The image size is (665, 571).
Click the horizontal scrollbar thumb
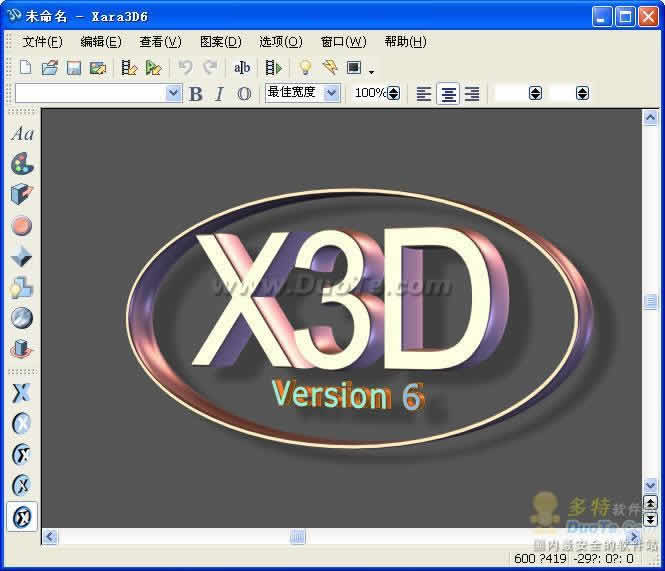[x=297, y=537]
